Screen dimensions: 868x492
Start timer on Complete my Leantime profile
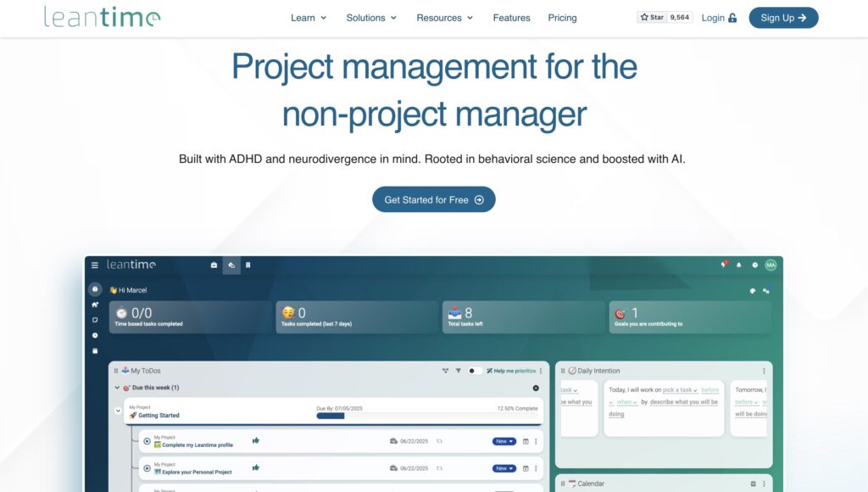147,442
